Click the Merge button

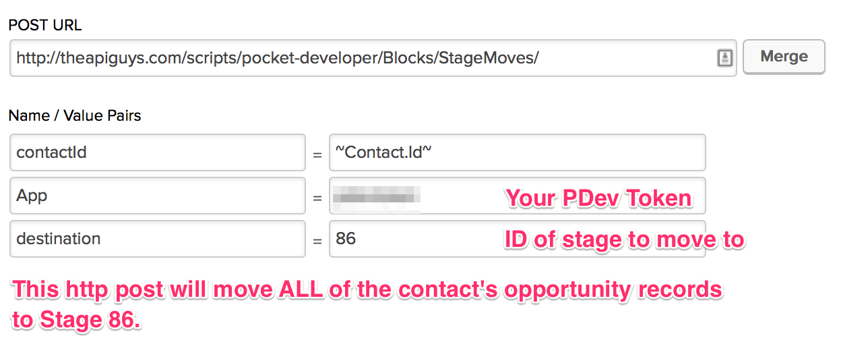[784, 57]
